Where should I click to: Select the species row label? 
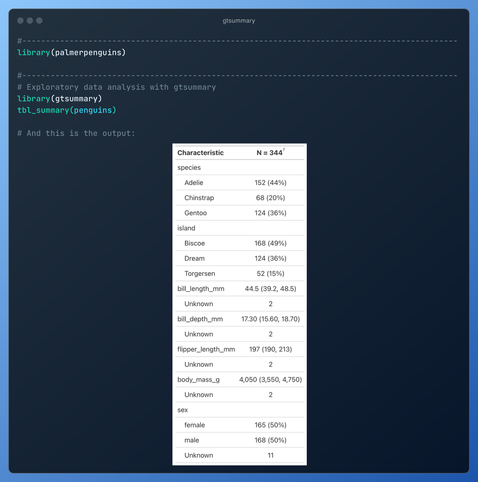pos(189,168)
